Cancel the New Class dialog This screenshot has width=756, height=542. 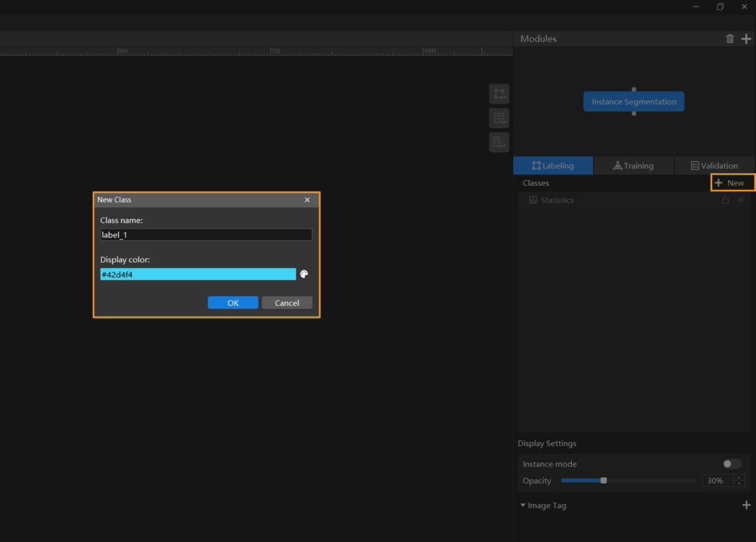[287, 303]
